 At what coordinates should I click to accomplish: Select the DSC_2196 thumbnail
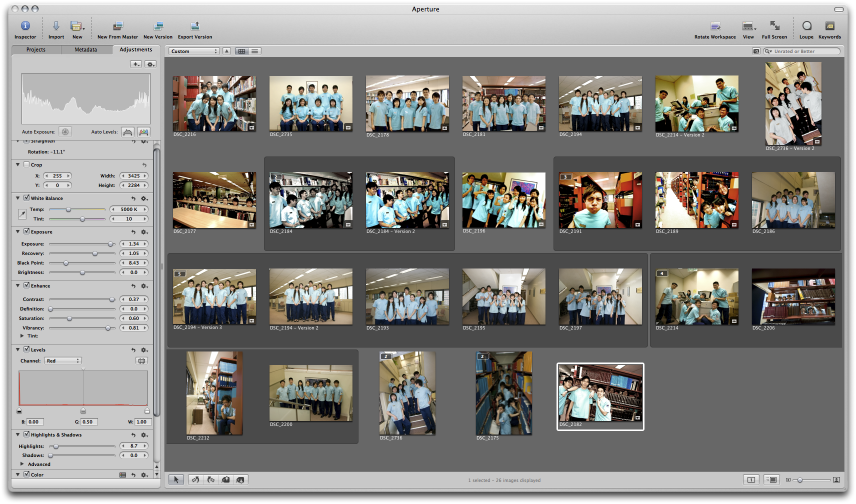[503, 200]
